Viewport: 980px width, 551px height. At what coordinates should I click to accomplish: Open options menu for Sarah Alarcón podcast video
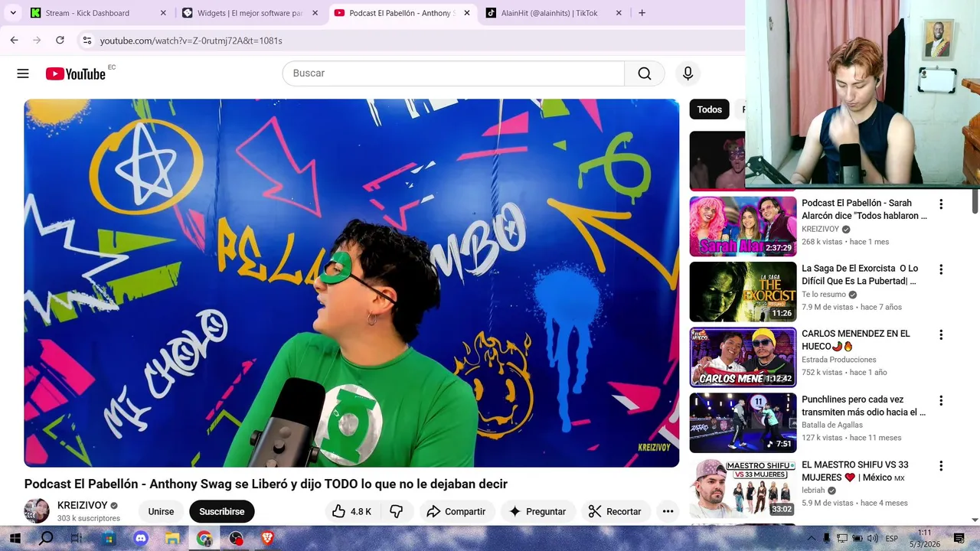click(x=941, y=204)
